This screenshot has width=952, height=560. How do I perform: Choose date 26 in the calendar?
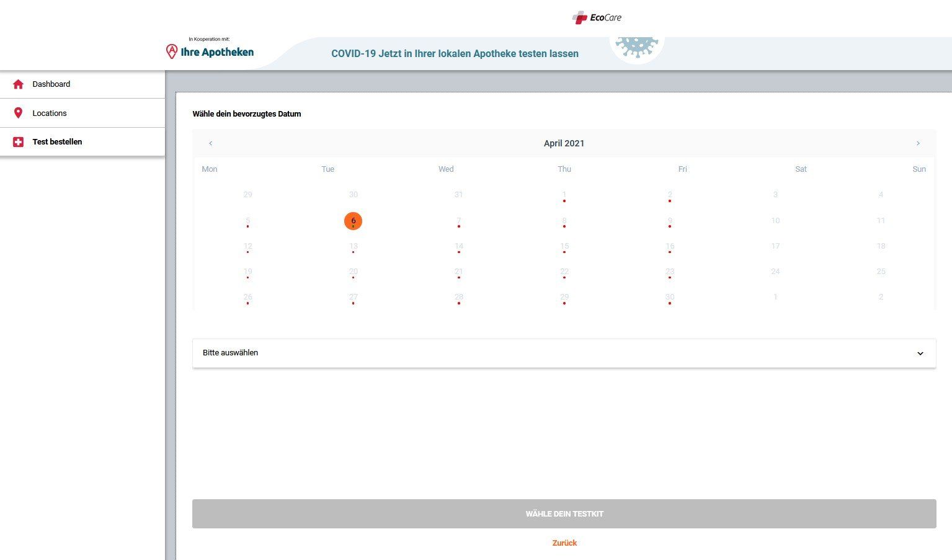click(248, 297)
